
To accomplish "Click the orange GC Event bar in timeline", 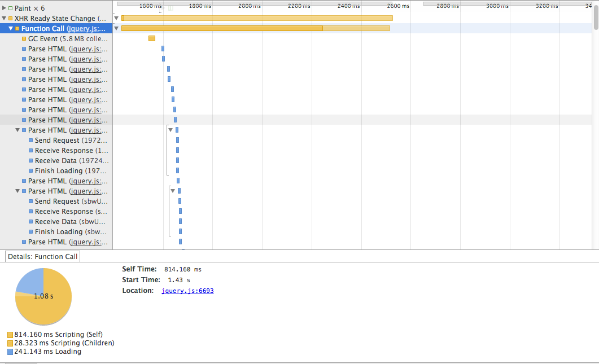I will pos(151,38).
